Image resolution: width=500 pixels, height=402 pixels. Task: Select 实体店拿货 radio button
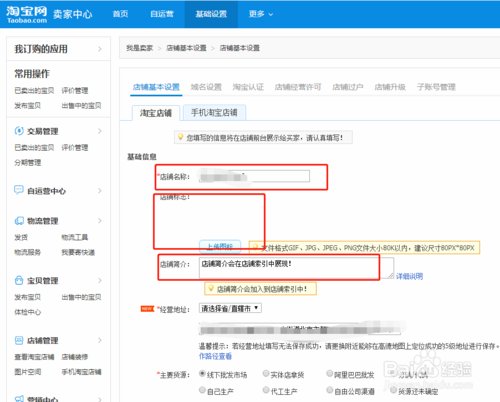(266, 373)
